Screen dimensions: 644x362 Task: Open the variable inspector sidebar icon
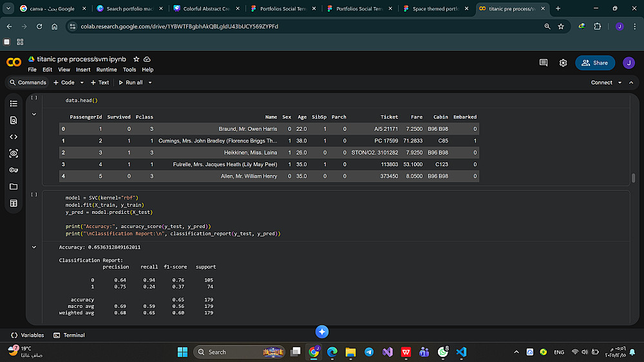pos(14,153)
